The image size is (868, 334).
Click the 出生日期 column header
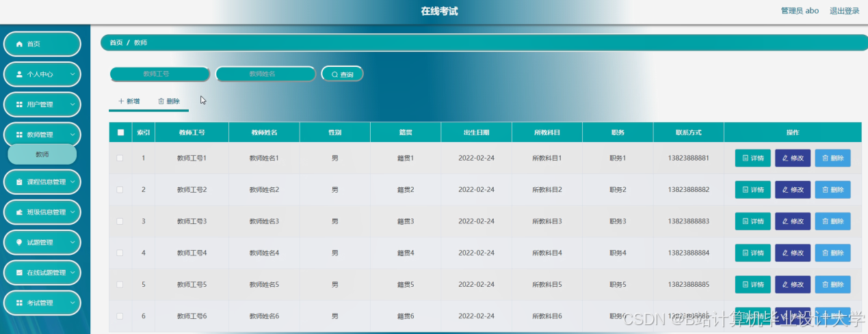click(x=477, y=133)
